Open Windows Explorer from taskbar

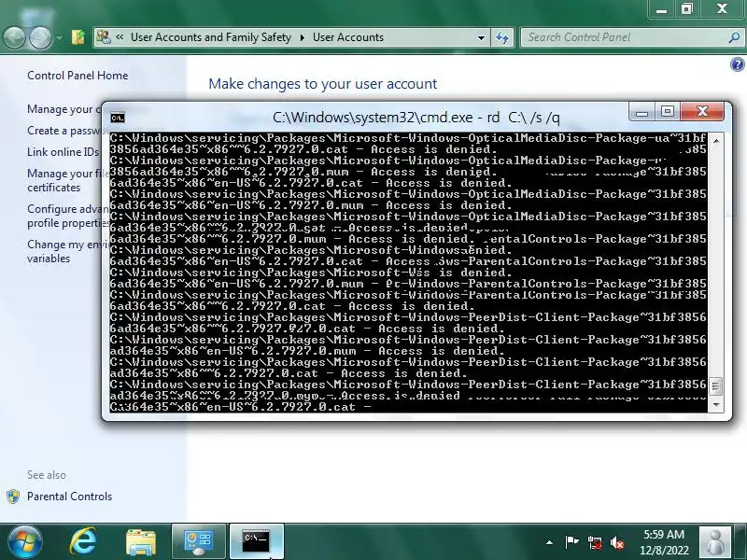point(140,542)
